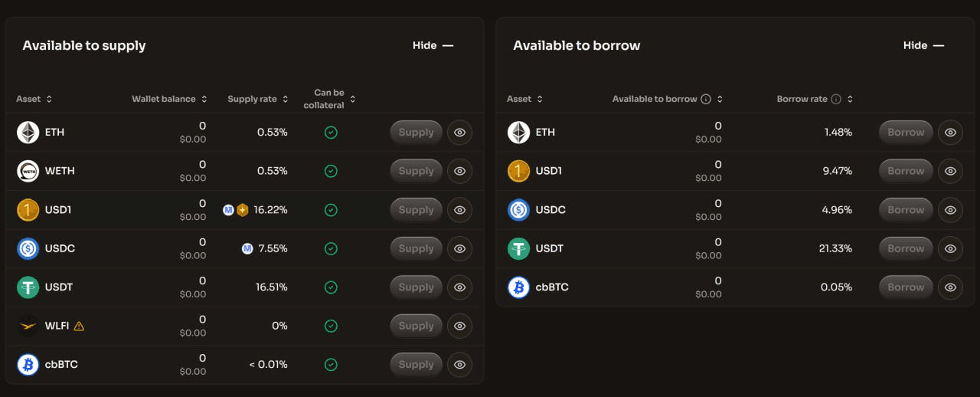Viewport: 980px width, 397px height.
Task: Click the M incentive badge beside 7.55%
Action: coord(247,248)
